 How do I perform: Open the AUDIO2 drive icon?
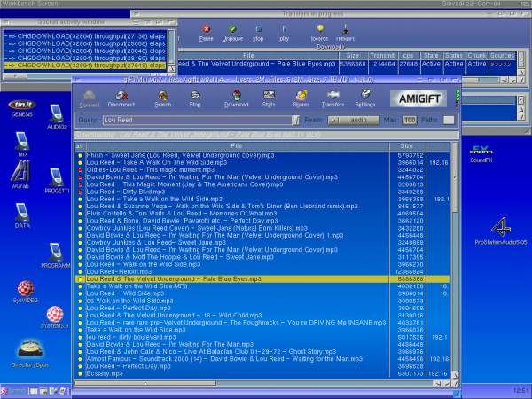(57, 117)
